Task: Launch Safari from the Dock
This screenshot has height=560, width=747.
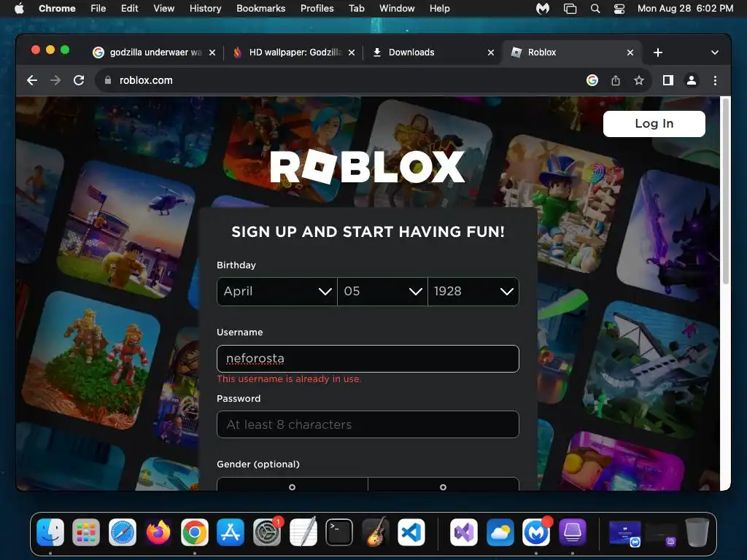Action: 123,532
